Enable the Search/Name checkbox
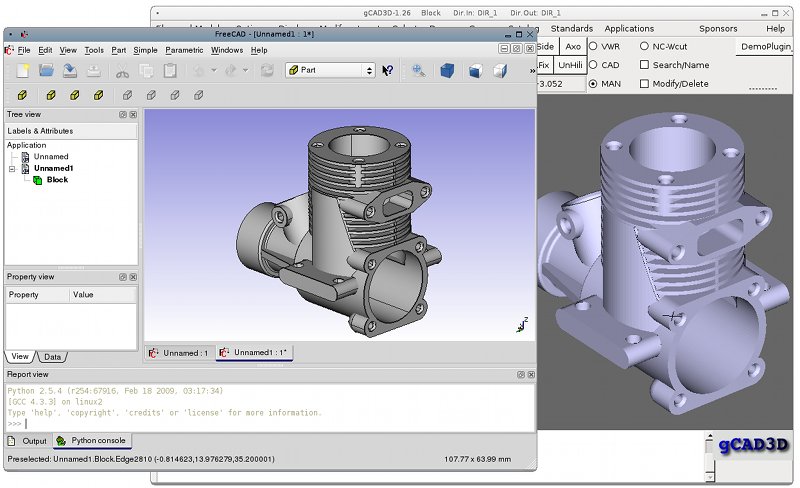Image resolution: width=800 pixels, height=488 pixels. (644, 65)
